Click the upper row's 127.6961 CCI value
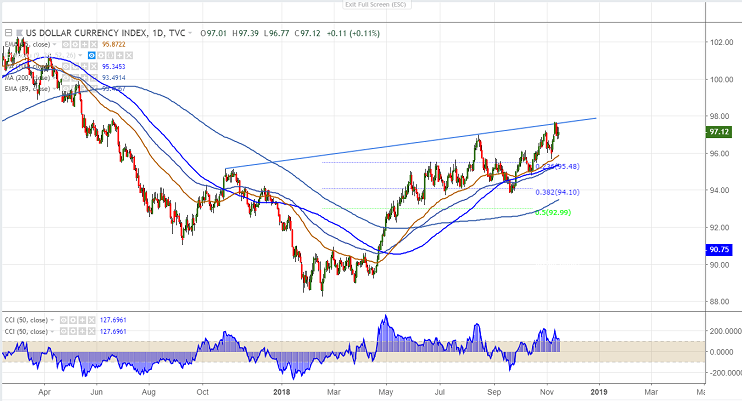 click(113, 320)
